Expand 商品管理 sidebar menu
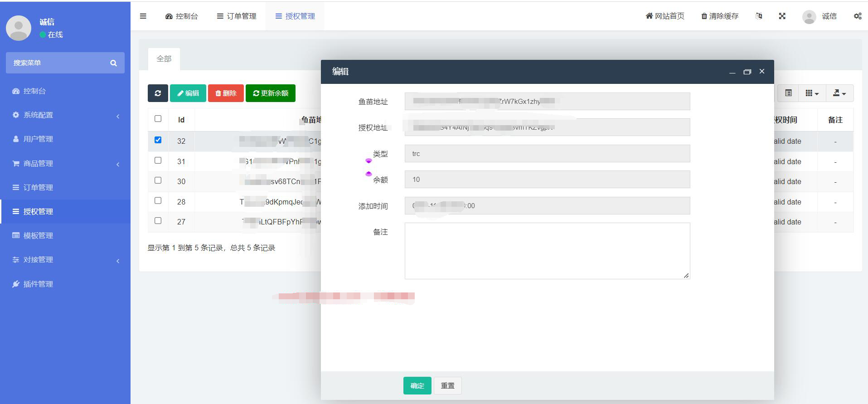Image resolution: width=868 pixels, height=404 pixels. click(x=65, y=164)
